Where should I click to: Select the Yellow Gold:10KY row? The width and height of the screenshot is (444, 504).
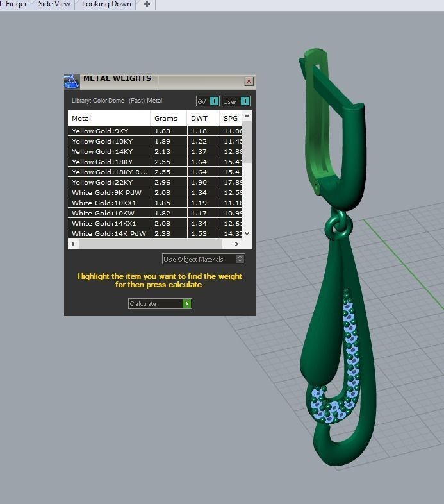(x=155, y=141)
